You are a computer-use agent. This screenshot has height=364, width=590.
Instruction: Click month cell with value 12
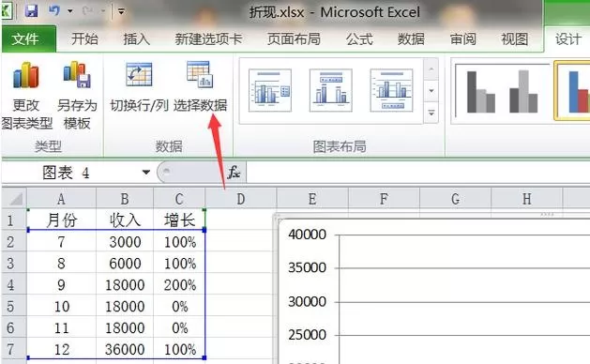[x=61, y=349]
